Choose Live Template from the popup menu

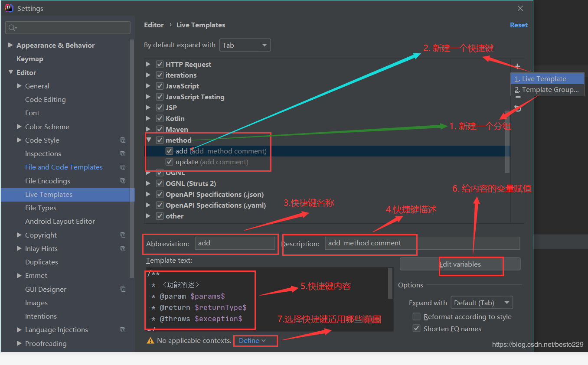click(548, 78)
